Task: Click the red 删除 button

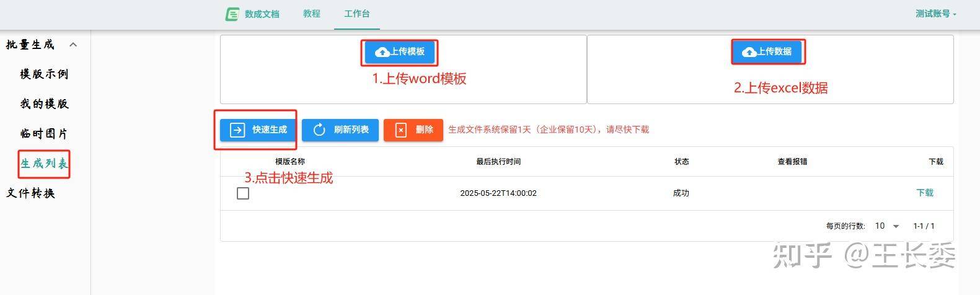Action: 413,130
